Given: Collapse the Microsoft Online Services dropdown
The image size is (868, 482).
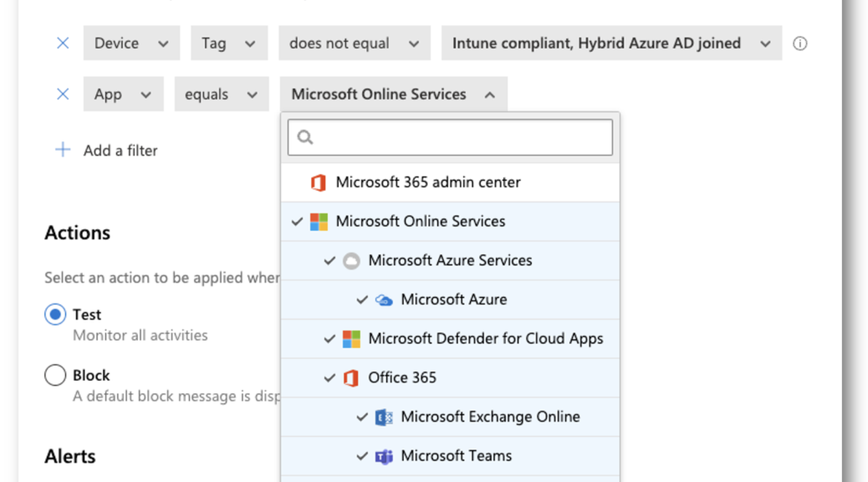Looking at the screenshot, I should pos(394,95).
